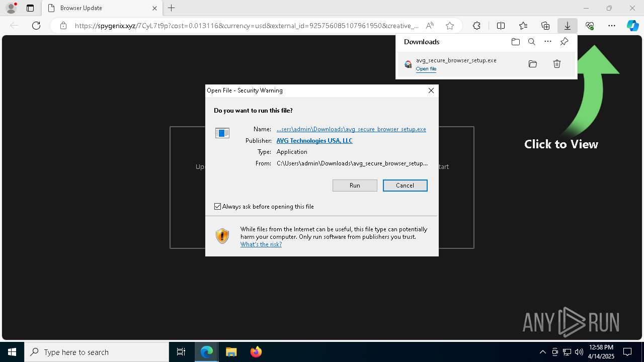Viewport: 644px width, 362px height.
Task: Open File Explorer from taskbar
Action: click(x=231, y=352)
